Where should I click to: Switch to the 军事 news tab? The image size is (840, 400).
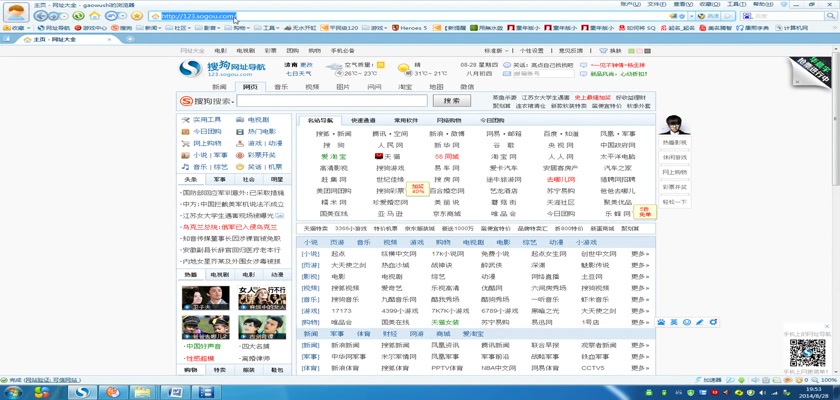point(219,180)
